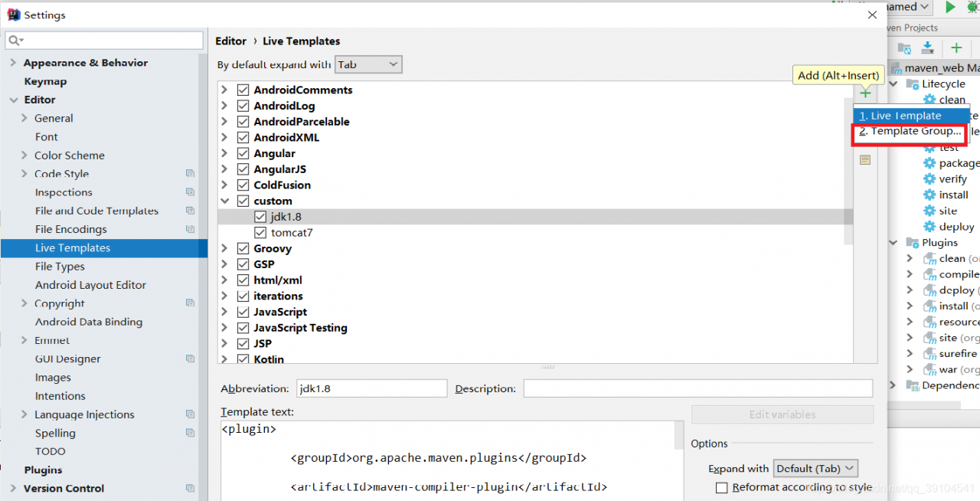Expand the AndroidXML template group

coord(224,137)
